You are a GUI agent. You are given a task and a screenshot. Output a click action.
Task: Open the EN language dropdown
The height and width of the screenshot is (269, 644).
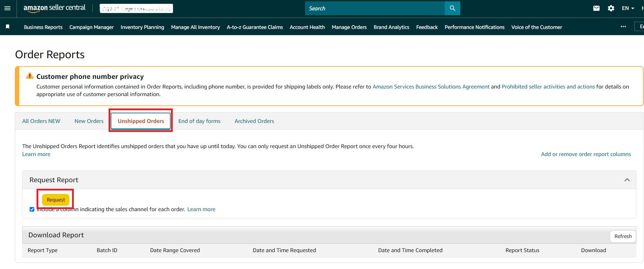click(x=628, y=8)
